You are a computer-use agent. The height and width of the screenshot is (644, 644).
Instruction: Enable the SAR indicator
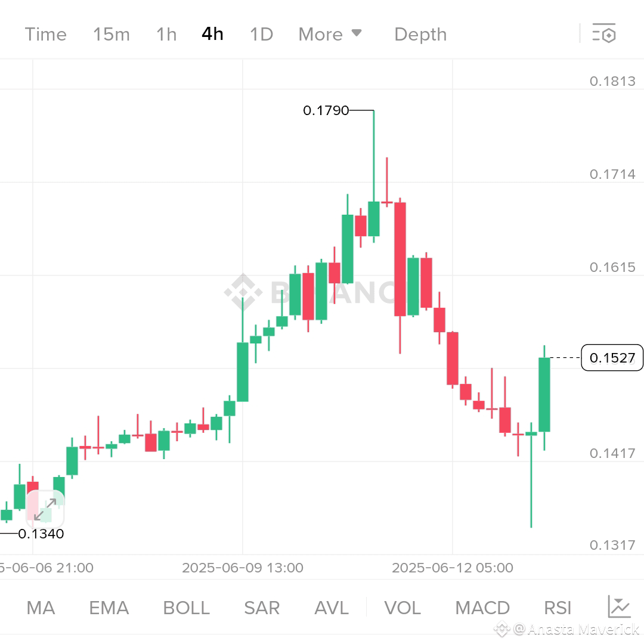(x=261, y=608)
